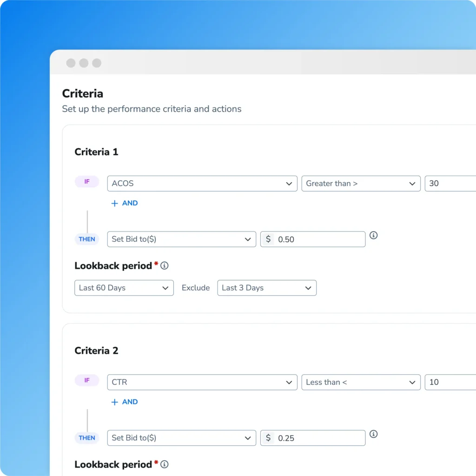
Task: Open the ACOS metric dropdown
Action: point(202,184)
